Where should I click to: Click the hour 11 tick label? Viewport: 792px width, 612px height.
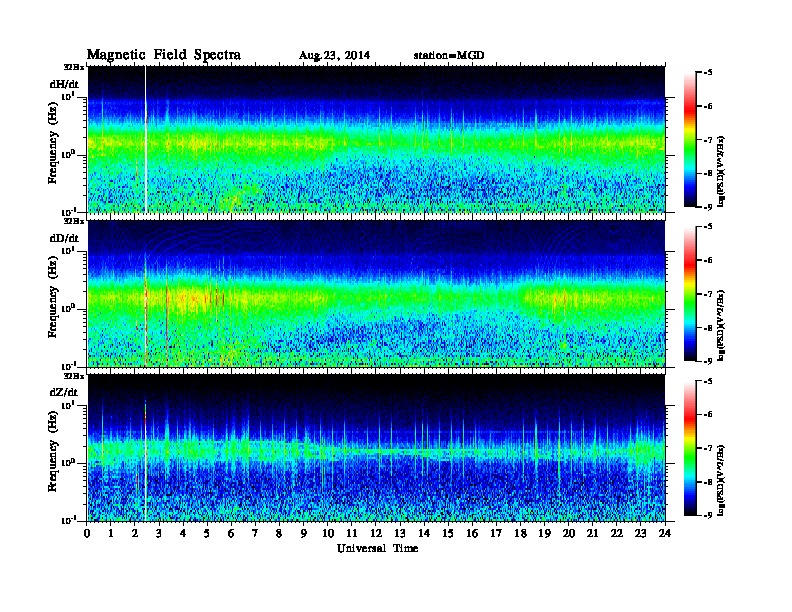[352, 533]
